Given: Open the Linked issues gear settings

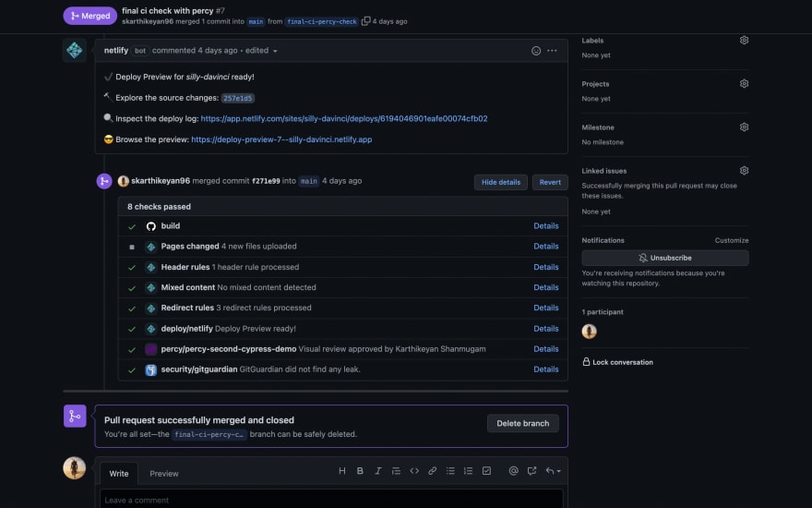Looking at the screenshot, I should pos(744,171).
